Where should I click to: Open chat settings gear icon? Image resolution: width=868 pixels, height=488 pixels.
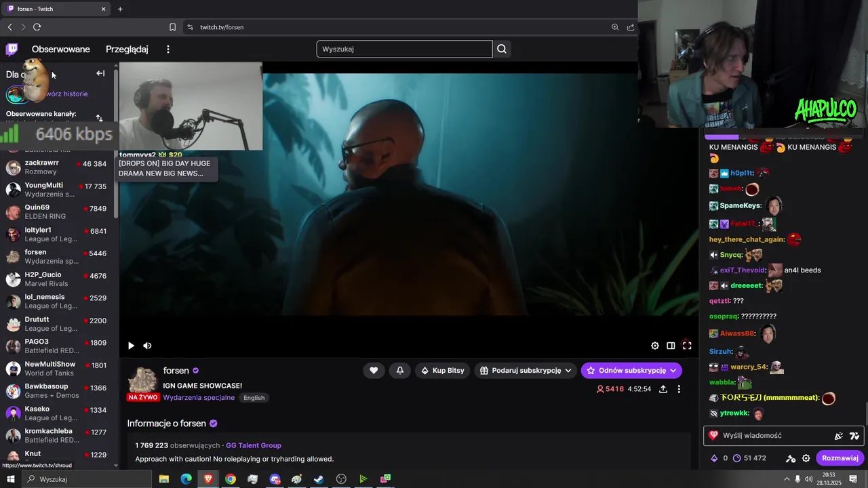(x=806, y=458)
